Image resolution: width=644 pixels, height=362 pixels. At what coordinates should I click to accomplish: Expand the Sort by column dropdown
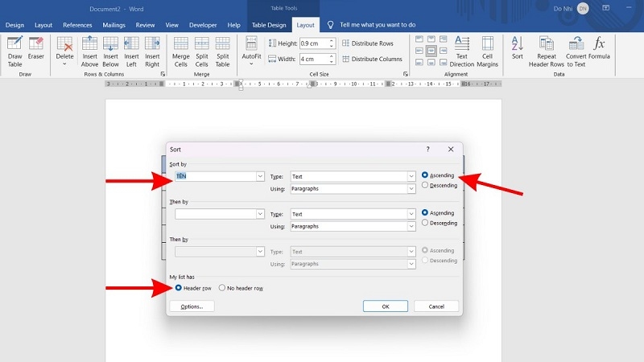click(260, 176)
